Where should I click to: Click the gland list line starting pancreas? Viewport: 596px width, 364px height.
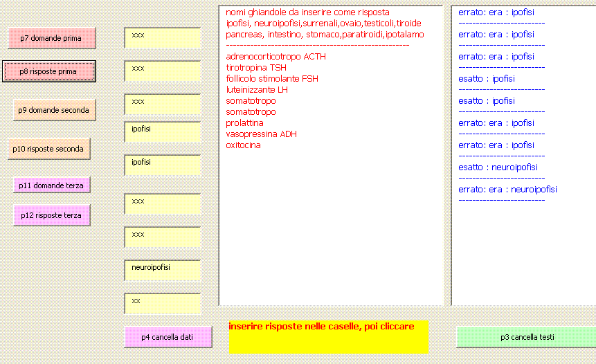(325, 35)
